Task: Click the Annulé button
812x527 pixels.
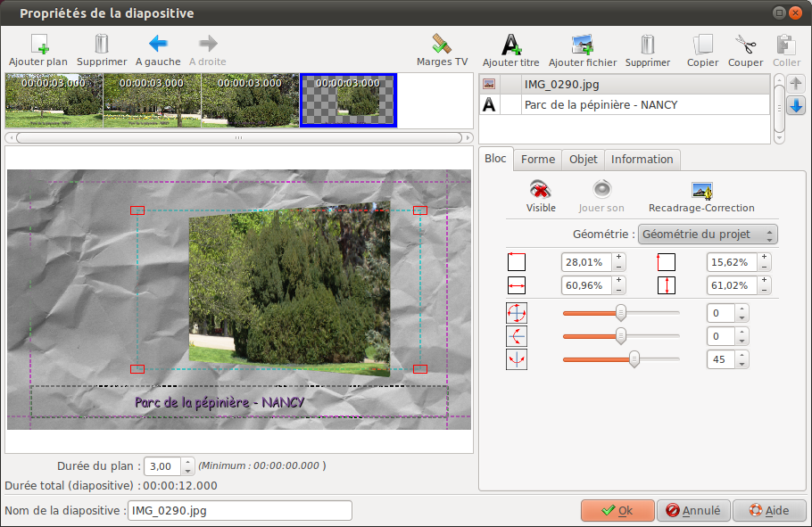Action: point(693,511)
